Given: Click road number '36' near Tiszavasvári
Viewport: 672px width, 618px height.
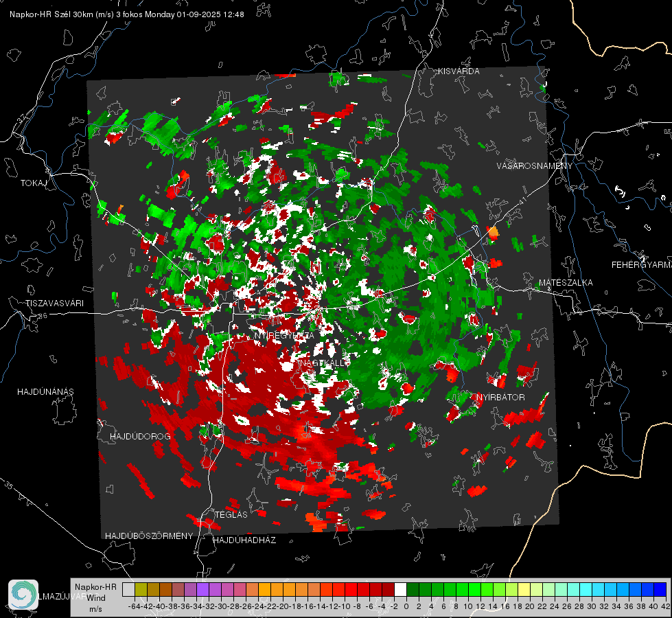Looking at the screenshot, I should [x=43, y=315].
